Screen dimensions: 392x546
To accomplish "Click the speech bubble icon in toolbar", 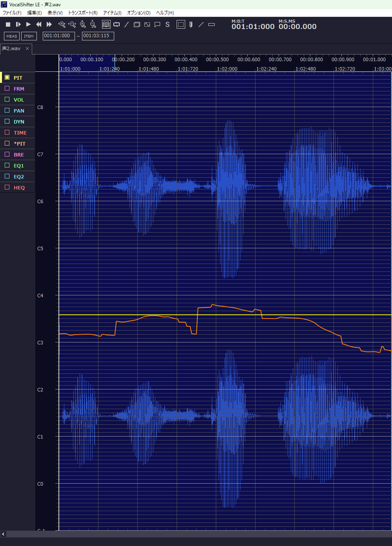I will point(157,24).
